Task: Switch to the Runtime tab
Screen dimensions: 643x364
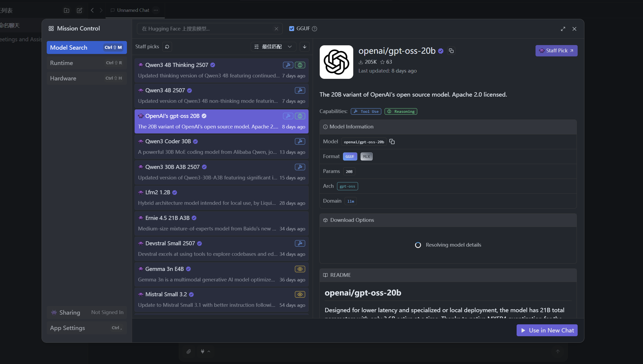Action: point(87,63)
